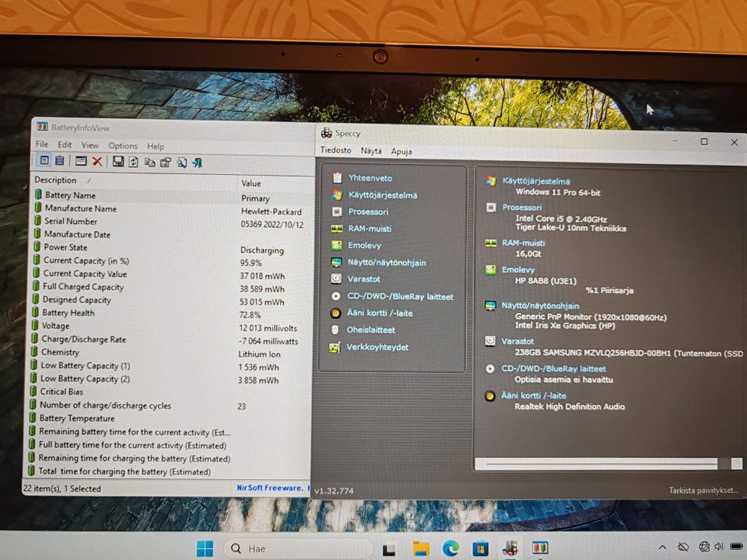Image resolution: width=747 pixels, height=560 pixels.
Task: Open Speccy Apuja menu
Action: (x=402, y=152)
